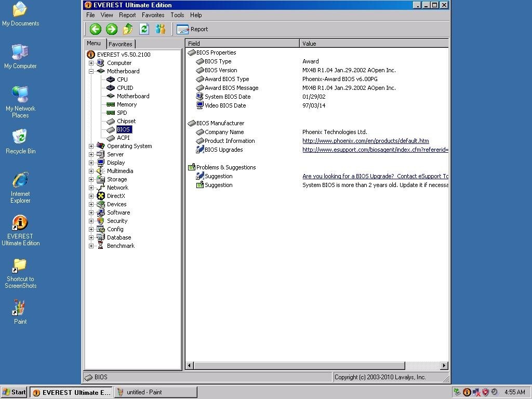This screenshot has width=532, height=399.
Task: Select the Motherboard sub-item under Motherboard
Action: point(133,96)
